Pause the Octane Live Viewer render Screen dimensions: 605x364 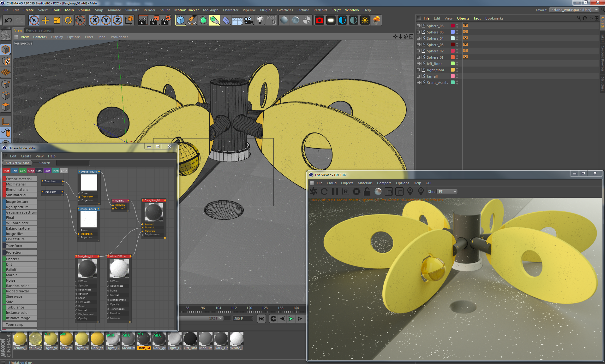pos(335,191)
